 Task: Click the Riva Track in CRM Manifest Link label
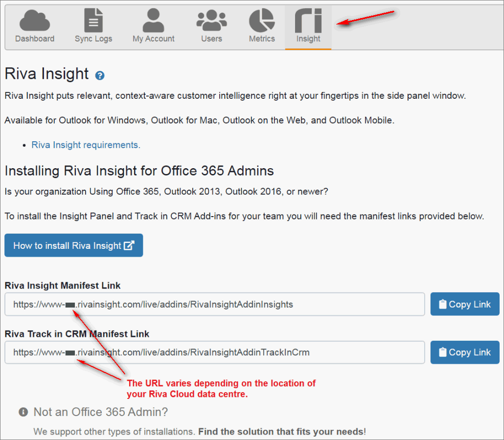point(77,334)
